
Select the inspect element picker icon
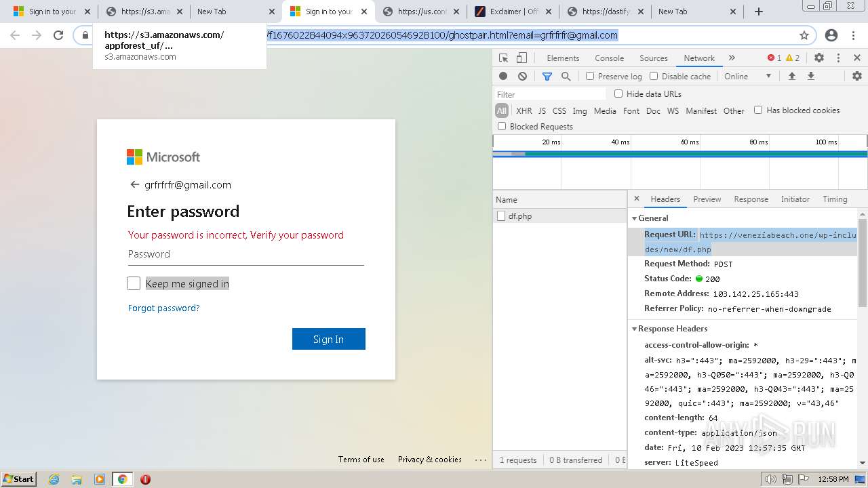click(503, 58)
